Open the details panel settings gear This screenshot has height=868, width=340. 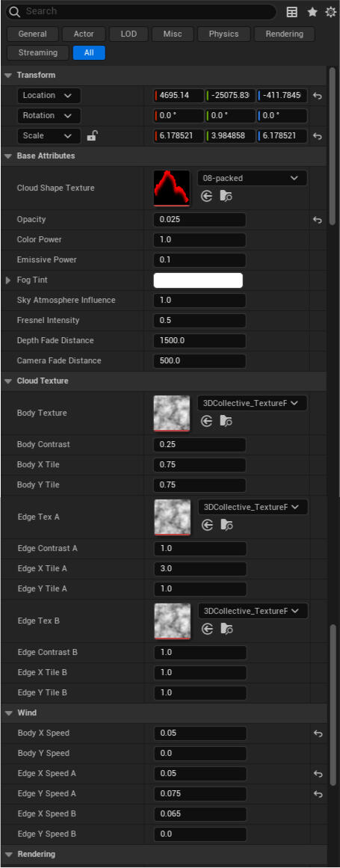tap(330, 12)
